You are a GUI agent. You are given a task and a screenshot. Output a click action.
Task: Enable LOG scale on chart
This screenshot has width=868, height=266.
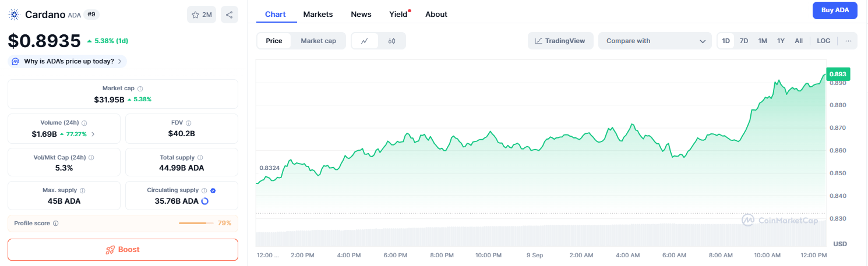(823, 41)
